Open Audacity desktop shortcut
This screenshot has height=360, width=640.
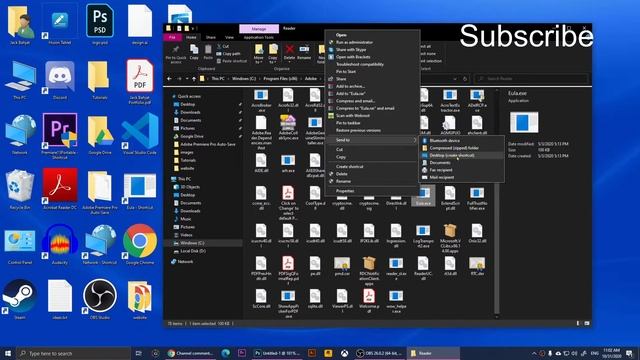(60, 245)
